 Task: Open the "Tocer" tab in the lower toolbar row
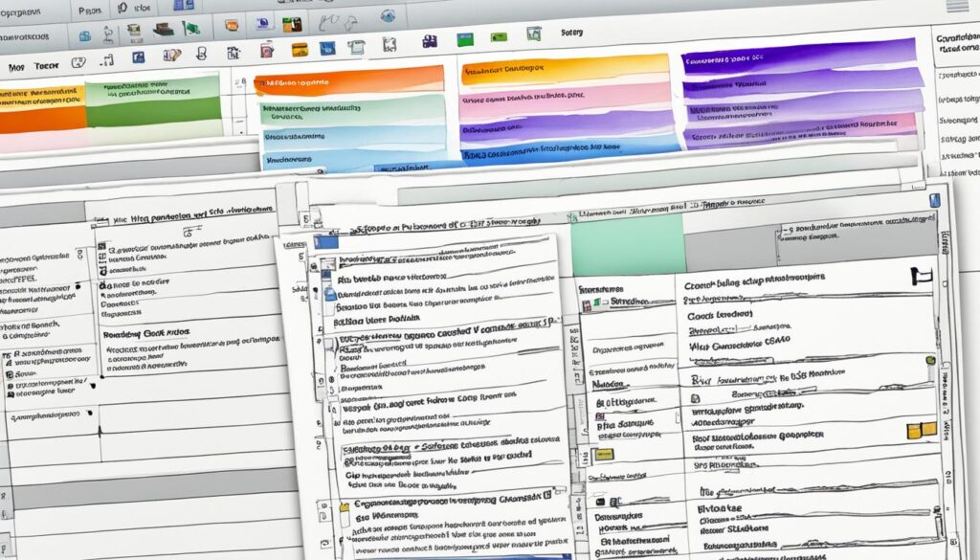pyautogui.click(x=46, y=66)
